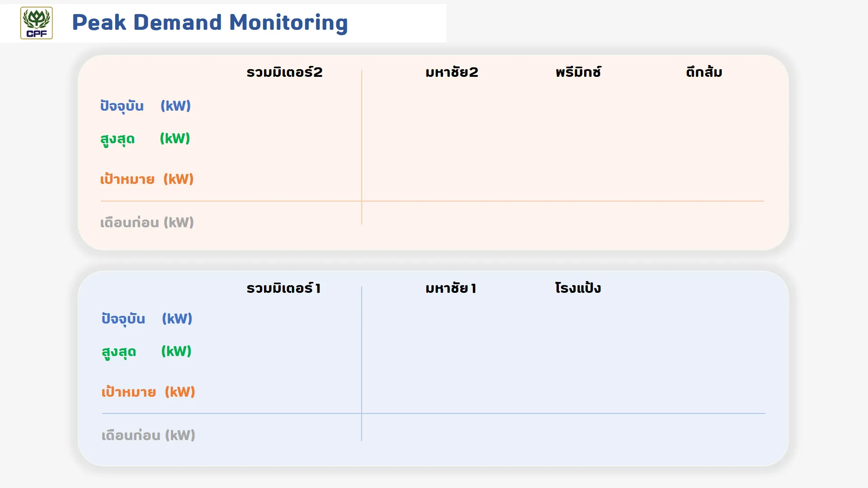Click เป้าหมาย (kW) label in orange panel
Image resolution: width=868 pixels, height=488 pixels.
(147, 179)
